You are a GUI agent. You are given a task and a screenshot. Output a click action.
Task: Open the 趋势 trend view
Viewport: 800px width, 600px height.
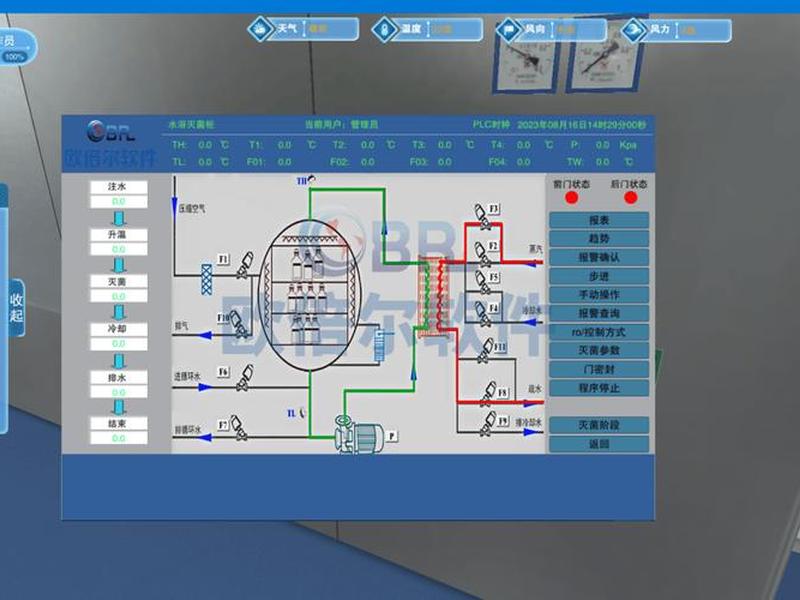[599, 239]
